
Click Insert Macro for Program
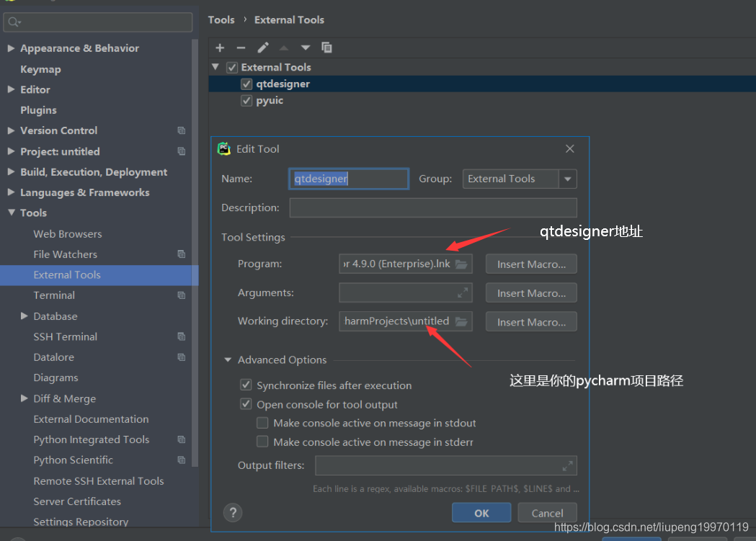pyautogui.click(x=531, y=264)
